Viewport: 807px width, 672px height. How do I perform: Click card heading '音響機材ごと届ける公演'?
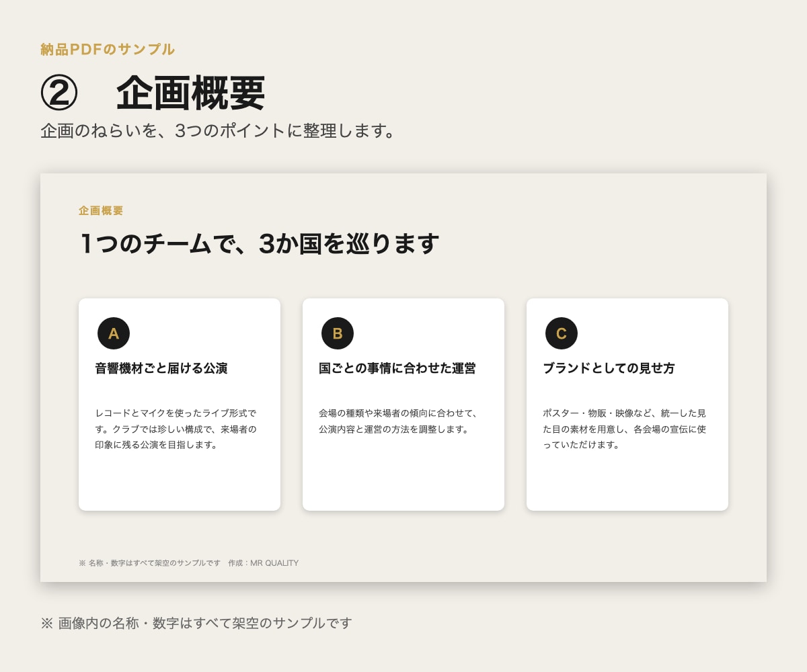[x=161, y=368]
